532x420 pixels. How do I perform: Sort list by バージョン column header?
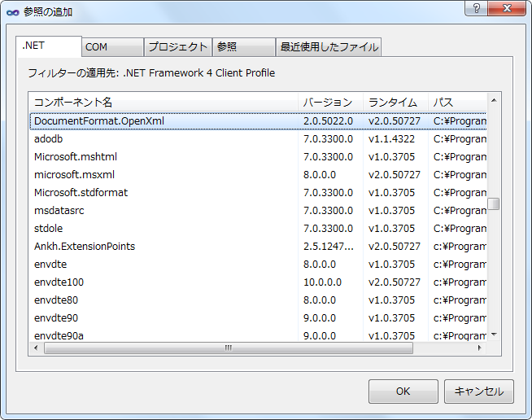pos(329,103)
